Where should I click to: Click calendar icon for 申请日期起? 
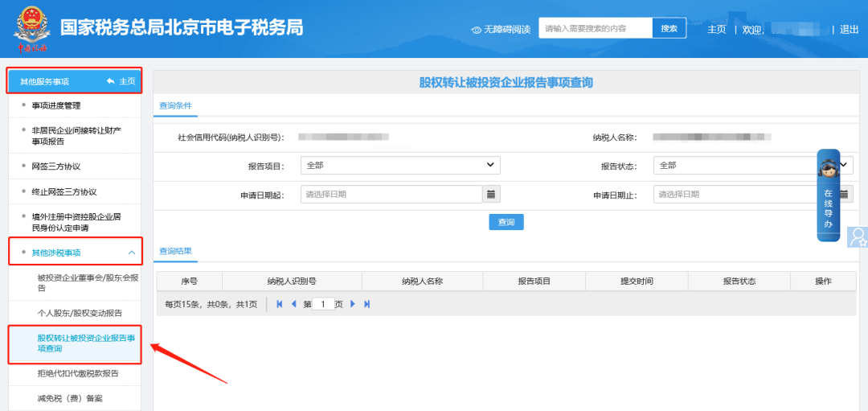491,194
